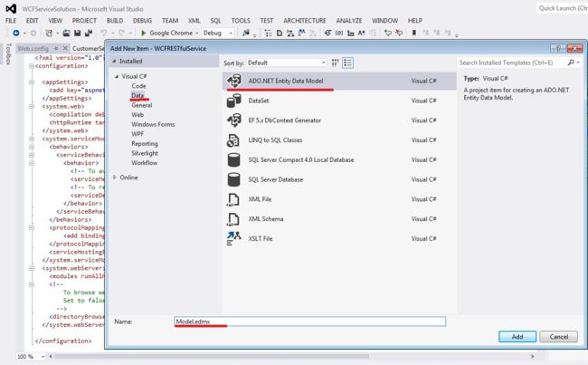This screenshot has width=588, height=365.
Task: Click the Visual Studio logo icon
Action: [x=11, y=8]
